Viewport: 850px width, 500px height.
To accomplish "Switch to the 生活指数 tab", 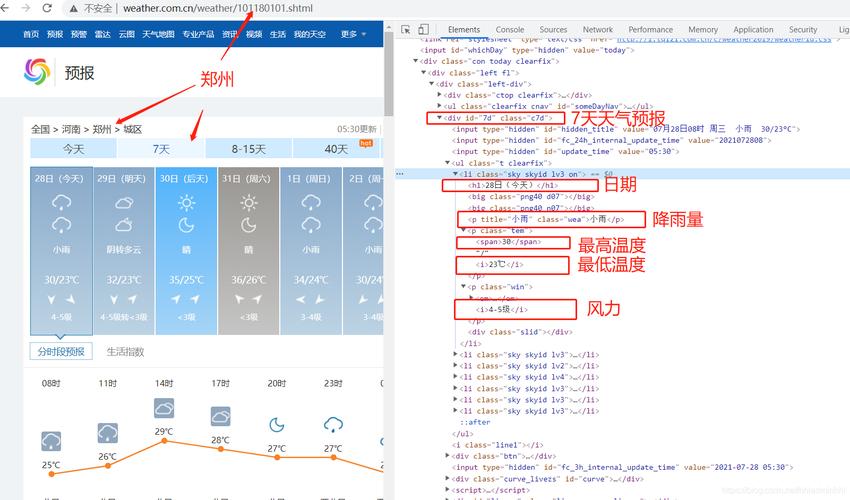I will pos(125,351).
